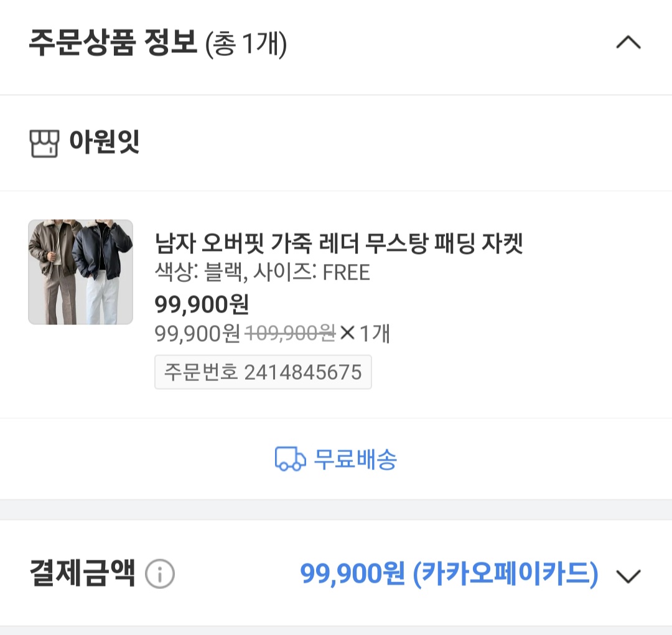Click the 결제금액 section label
Screen dimensions: 672x635
click(82, 573)
